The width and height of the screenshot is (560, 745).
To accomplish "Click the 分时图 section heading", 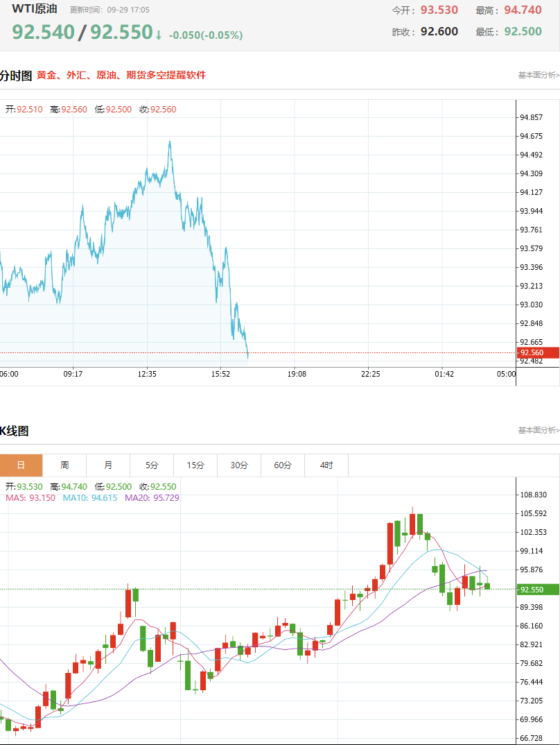I will click(x=16, y=76).
